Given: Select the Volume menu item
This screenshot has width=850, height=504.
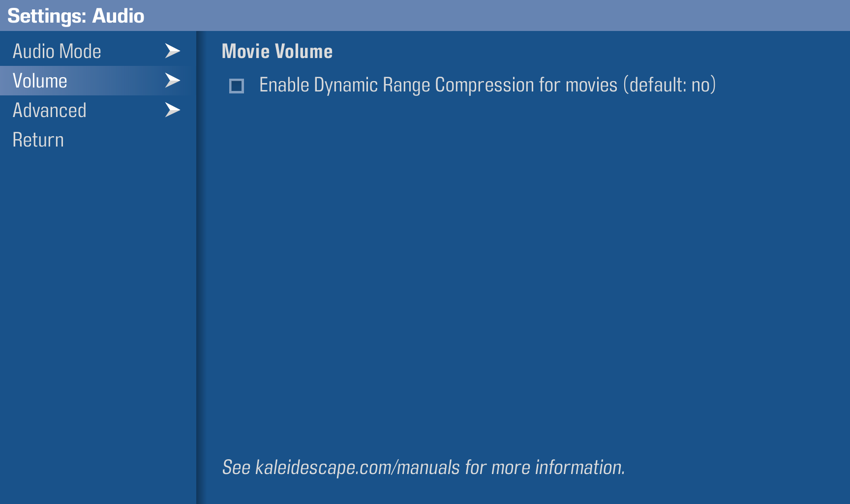Looking at the screenshot, I should 98,81.
